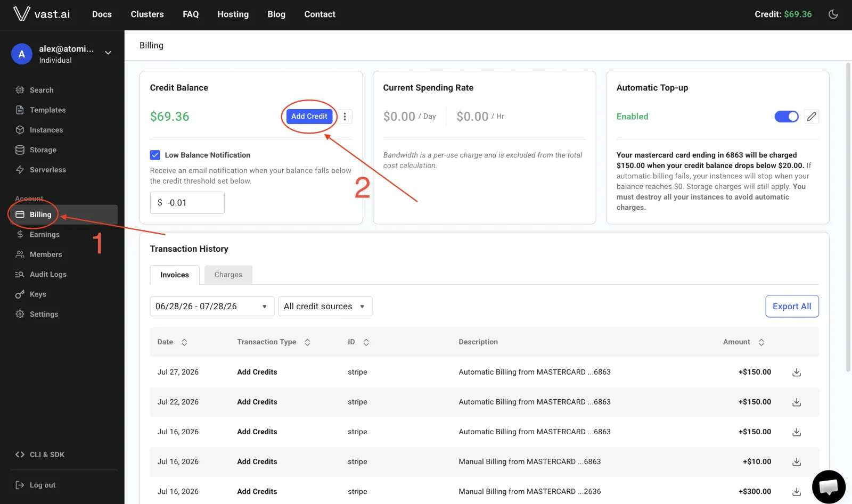Click the Add Credit button
Viewport: 852px width, 504px height.
click(x=309, y=117)
